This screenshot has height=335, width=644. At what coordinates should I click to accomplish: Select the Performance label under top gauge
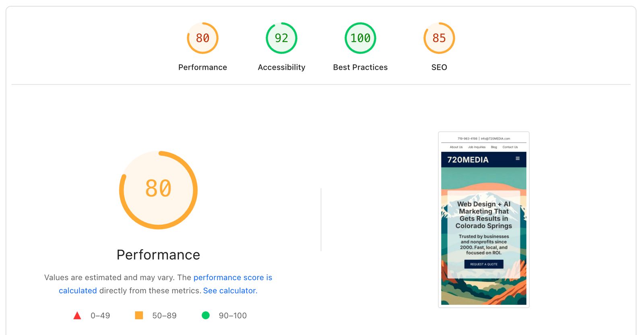[202, 67]
